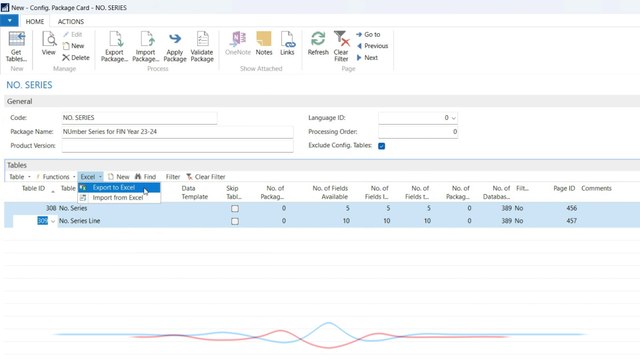
Task: Click the Edit pencil button
Action: coord(73,35)
